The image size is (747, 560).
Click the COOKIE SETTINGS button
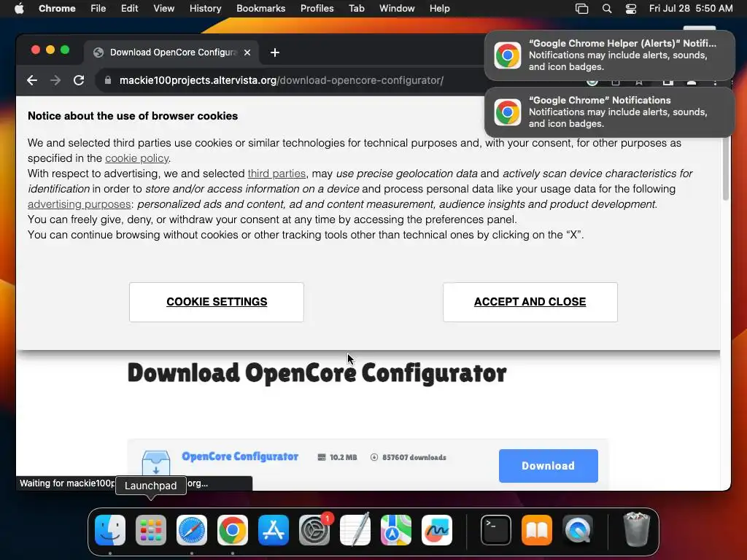pos(216,302)
